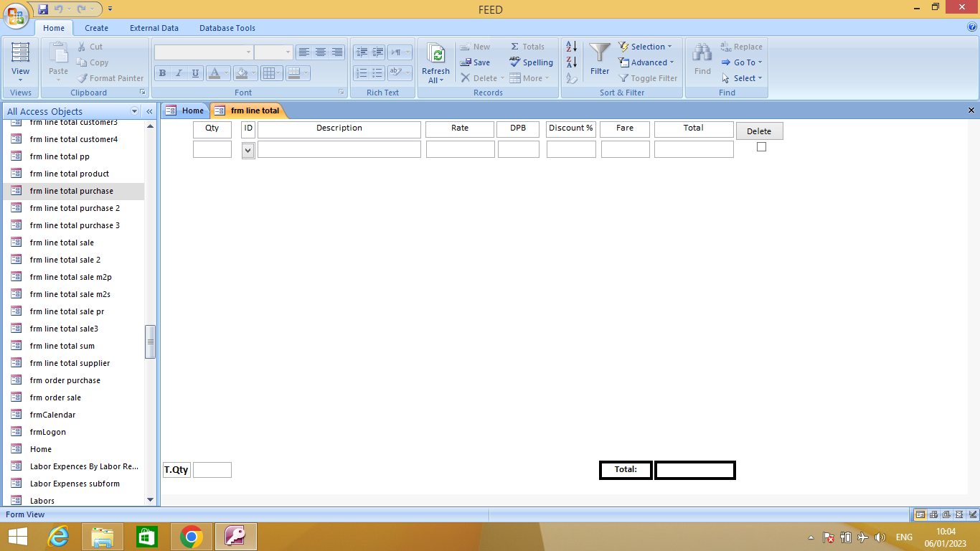The image size is (980, 551).
Task: Sort ascending A to Z
Action: coord(572,47)
